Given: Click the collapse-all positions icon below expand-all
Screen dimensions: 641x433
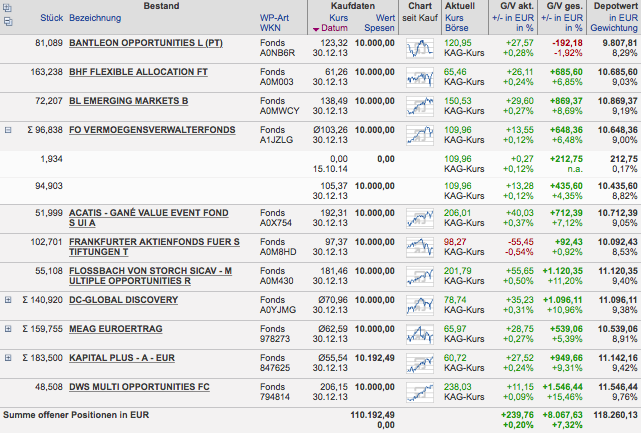Looking at the screenshot, I should [9, 19].
